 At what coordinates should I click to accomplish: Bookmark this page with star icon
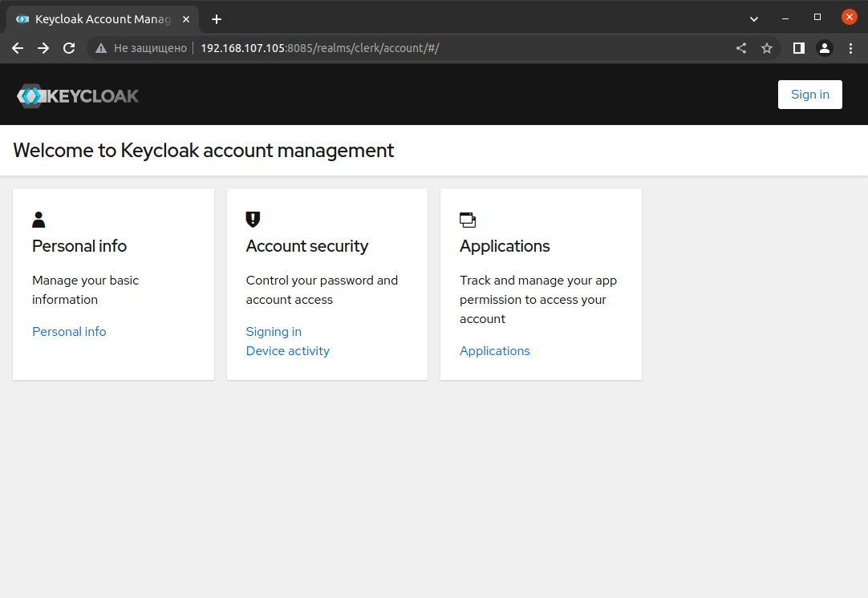pyautogui.click(x=767, y=48)
